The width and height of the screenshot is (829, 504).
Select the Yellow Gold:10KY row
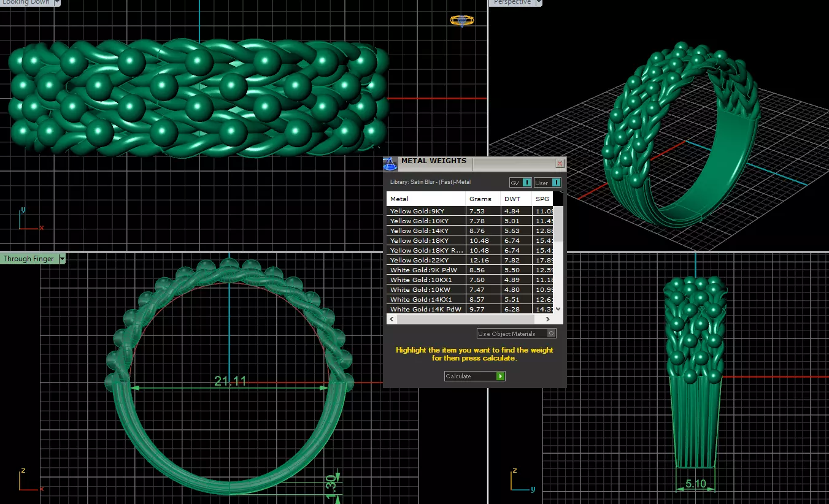pos(469,221)
